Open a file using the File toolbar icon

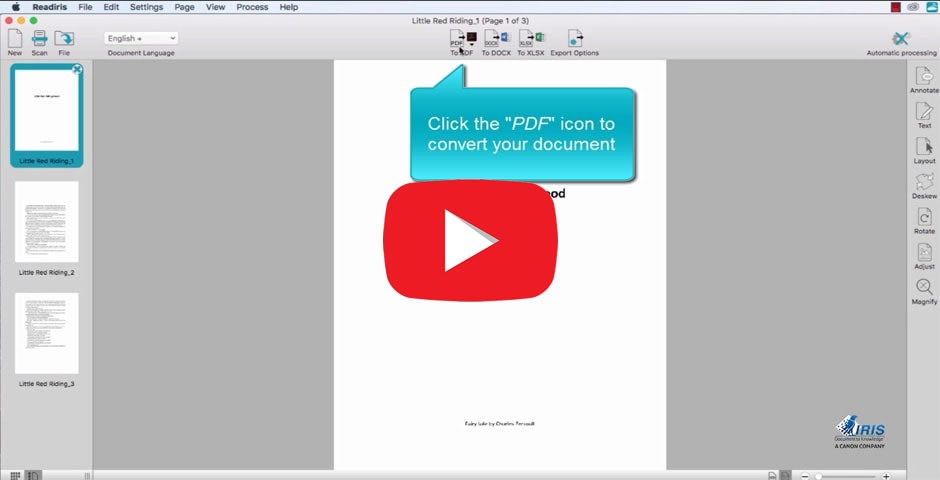click(x=64, y=39)
